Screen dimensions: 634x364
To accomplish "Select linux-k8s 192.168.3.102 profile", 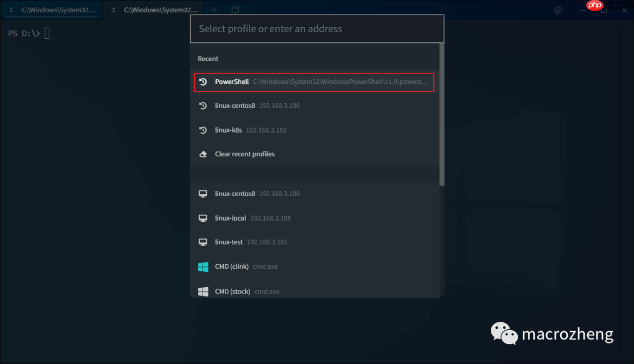I will tap(314, 130).
